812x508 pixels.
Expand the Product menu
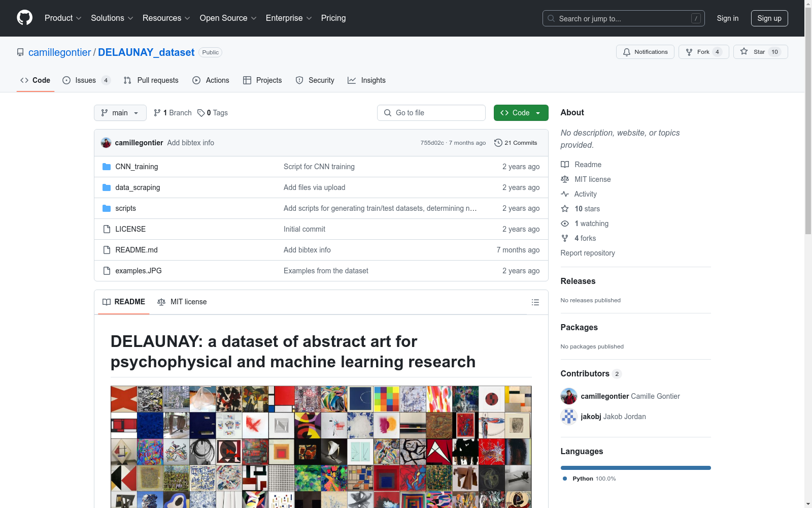pyautogui.click(x=63, y=18)
